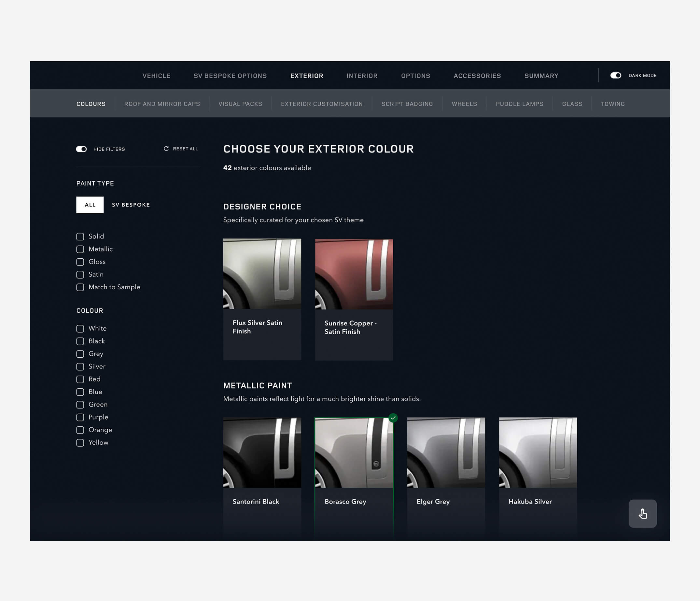The image size is (700, 601).
Task: Click the Reset All refresh icon
Action: (166, 149)
